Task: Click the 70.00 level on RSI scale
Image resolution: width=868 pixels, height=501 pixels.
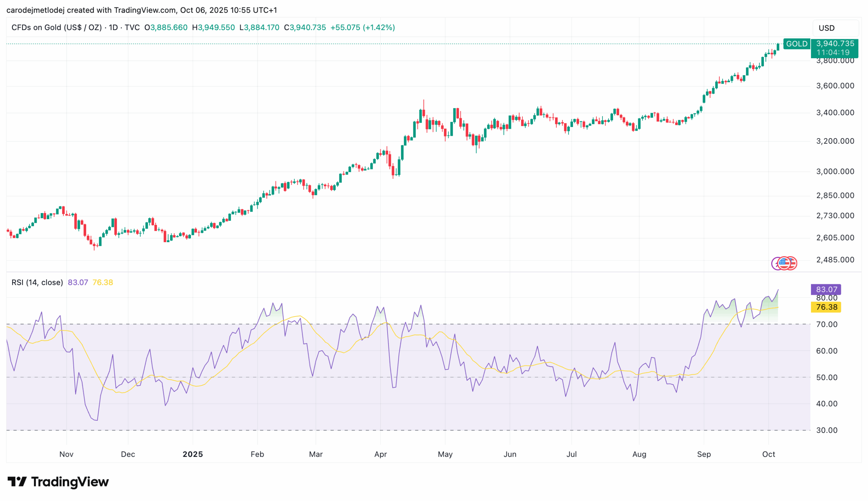Action: point(827,325)
